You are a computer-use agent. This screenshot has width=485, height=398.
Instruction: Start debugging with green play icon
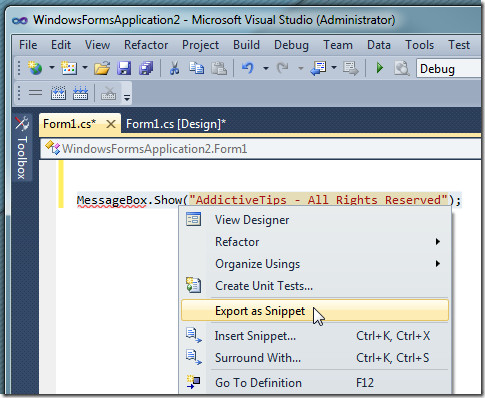[x=379, y=68]
